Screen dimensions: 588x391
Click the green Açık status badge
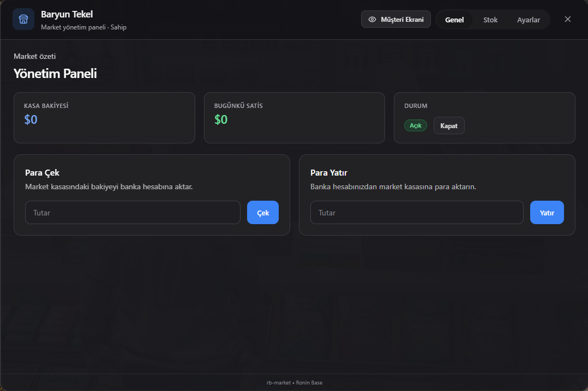pos(416,125)
